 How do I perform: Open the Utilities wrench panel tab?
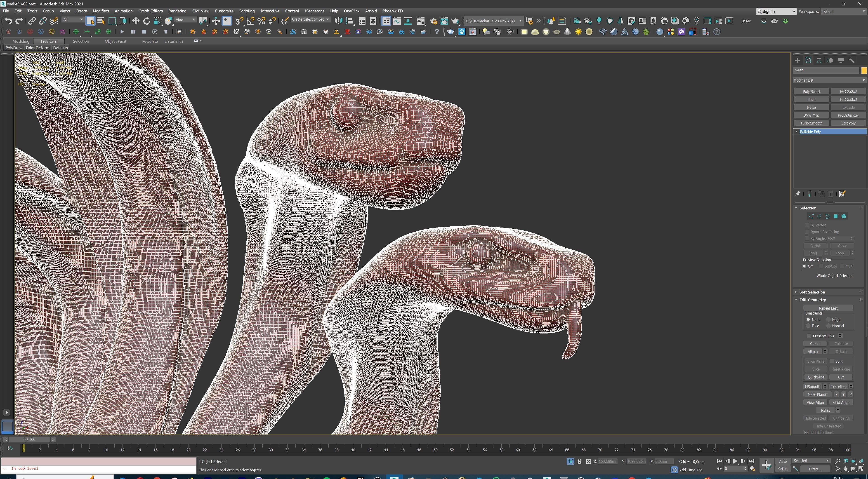851,60
